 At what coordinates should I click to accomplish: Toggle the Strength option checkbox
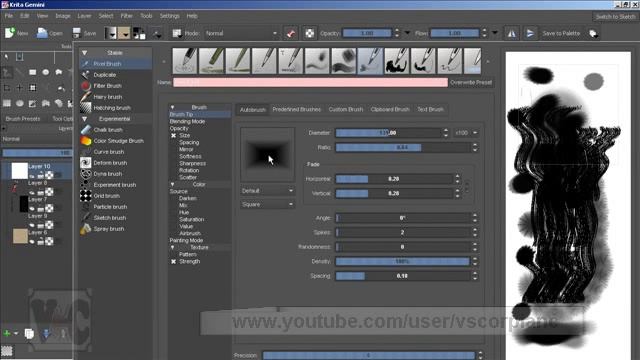(173, 262)
